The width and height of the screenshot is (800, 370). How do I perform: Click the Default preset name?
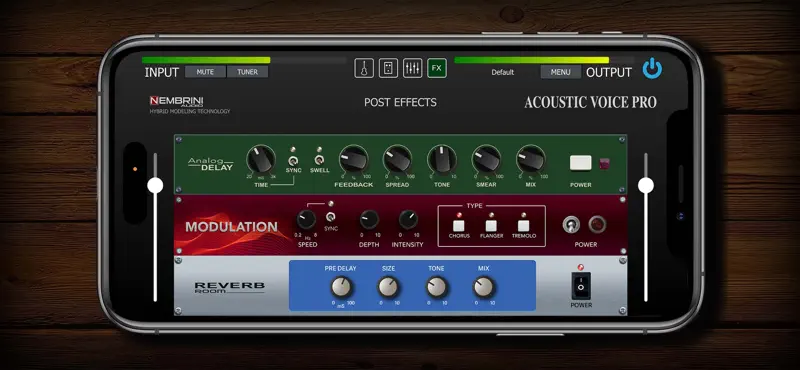click(x=503, y=72)
